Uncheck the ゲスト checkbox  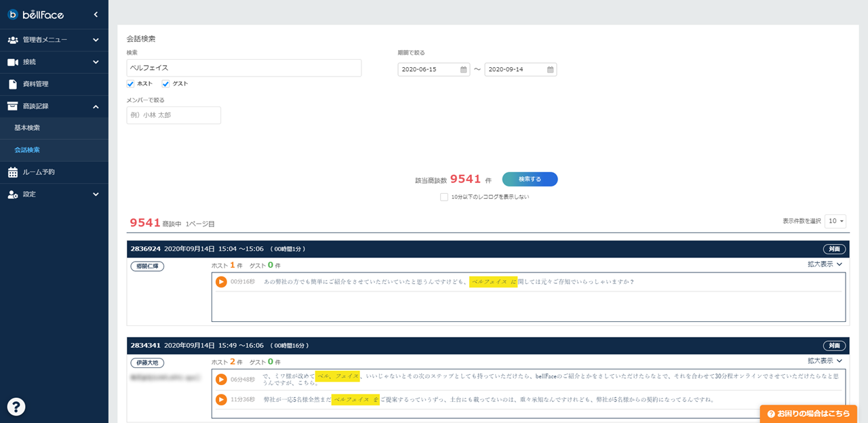point(165,84)
